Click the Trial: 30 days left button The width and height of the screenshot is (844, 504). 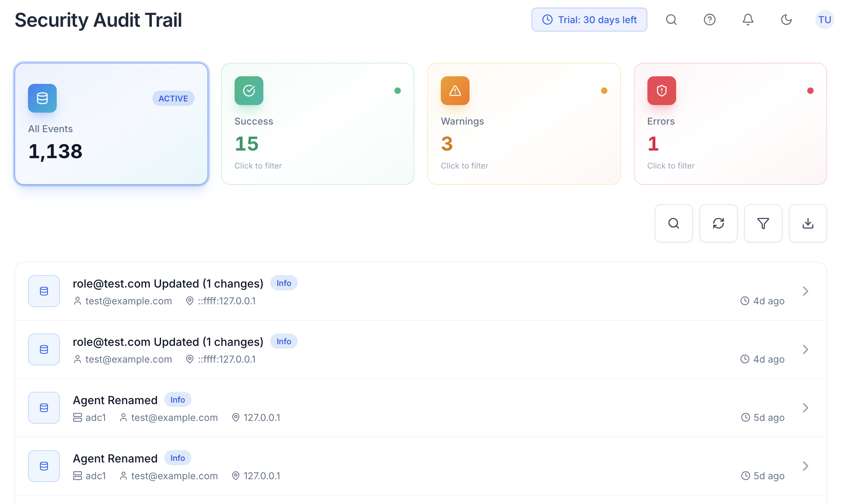589,20
